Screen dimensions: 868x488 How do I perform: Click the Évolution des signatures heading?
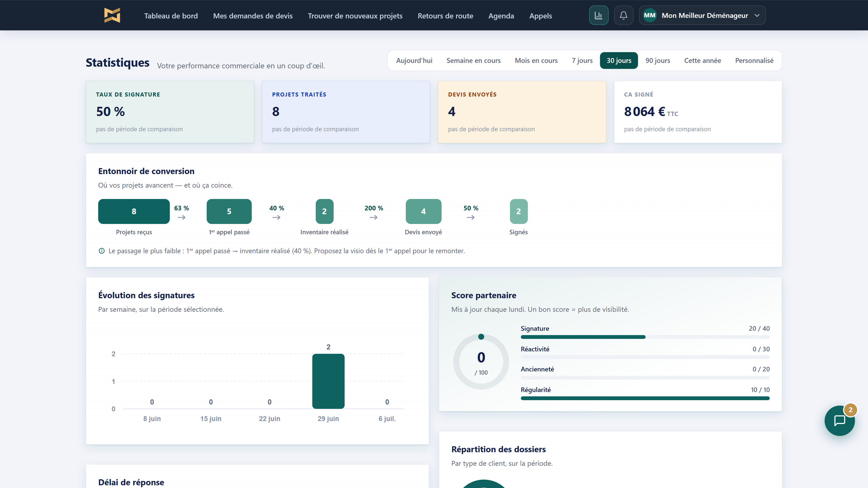[x=146, y=295]
